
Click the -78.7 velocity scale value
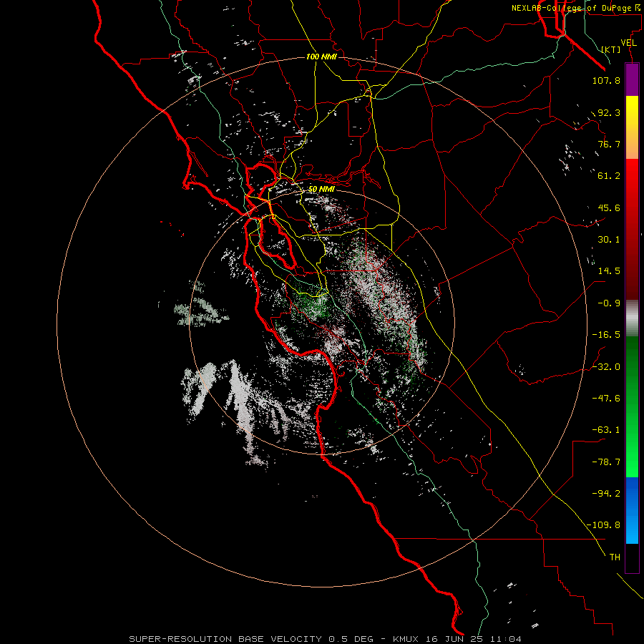tap(606, 462)
